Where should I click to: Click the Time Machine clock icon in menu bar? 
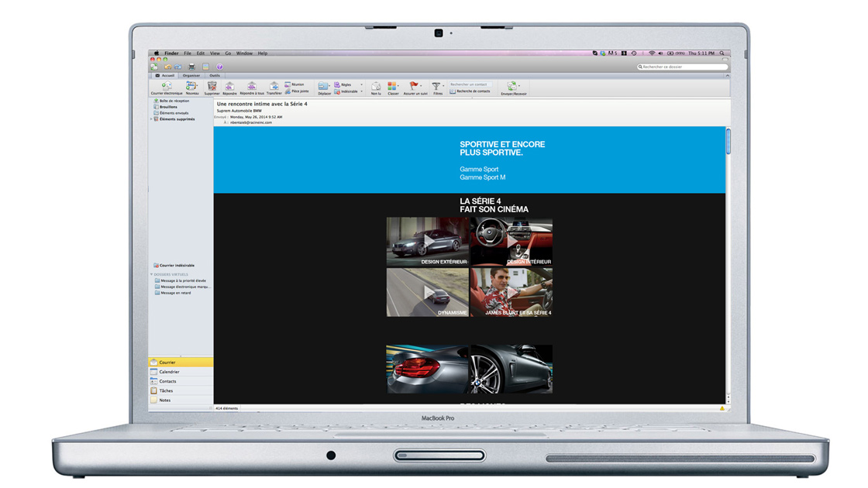coord(635,53)
